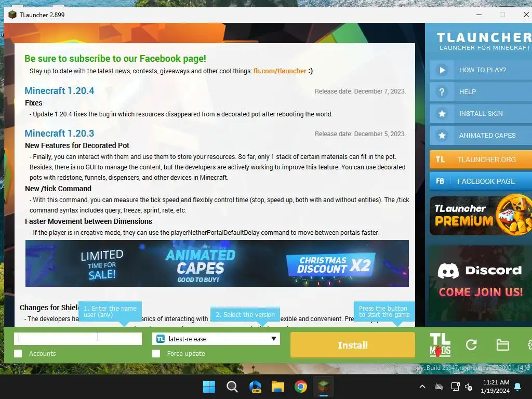The image size is (532, 399).
Task: Click the TLauncher Premium banner
Action: (x=481, y=215)
